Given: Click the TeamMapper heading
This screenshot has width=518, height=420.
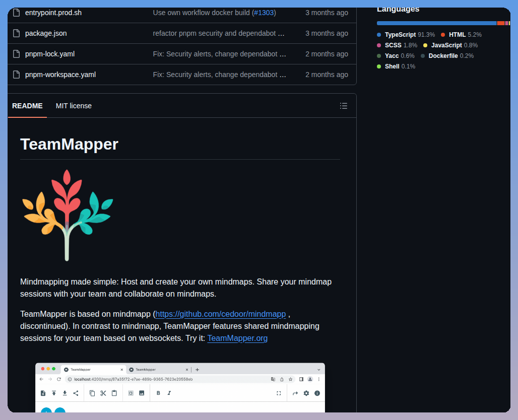Looking at the screenshot, I should [x=69, y=145].
